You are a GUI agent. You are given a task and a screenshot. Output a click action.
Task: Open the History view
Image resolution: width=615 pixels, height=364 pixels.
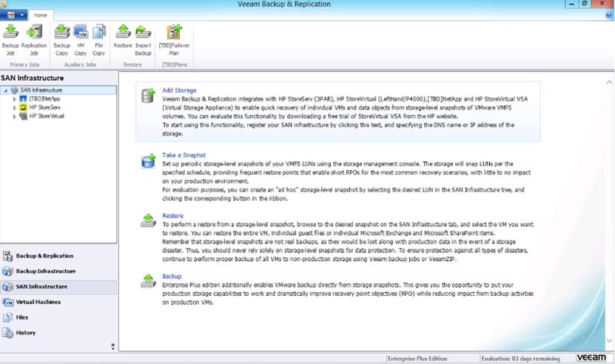(58, 333)
